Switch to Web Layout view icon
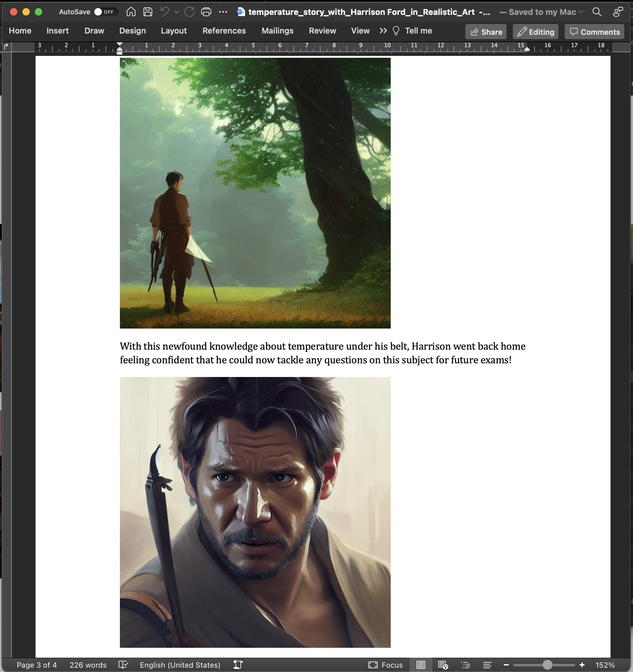 point(443,665)
